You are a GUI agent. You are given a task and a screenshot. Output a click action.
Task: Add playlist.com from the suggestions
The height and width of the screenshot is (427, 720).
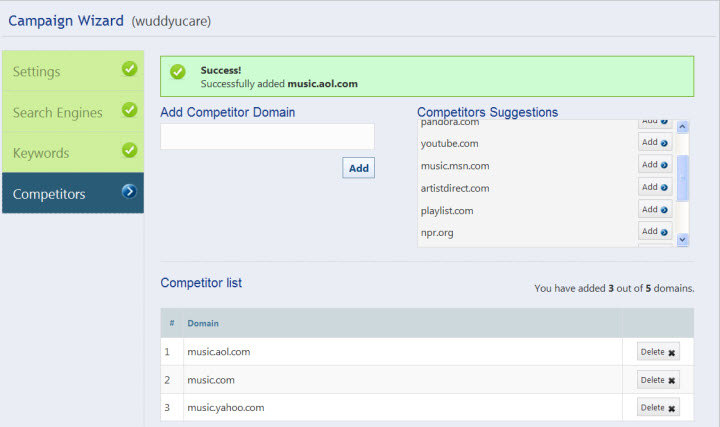point(655,210)
